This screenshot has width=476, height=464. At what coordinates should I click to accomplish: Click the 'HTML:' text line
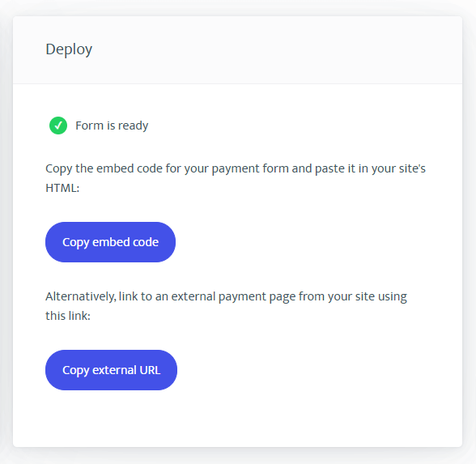[62, 188]
